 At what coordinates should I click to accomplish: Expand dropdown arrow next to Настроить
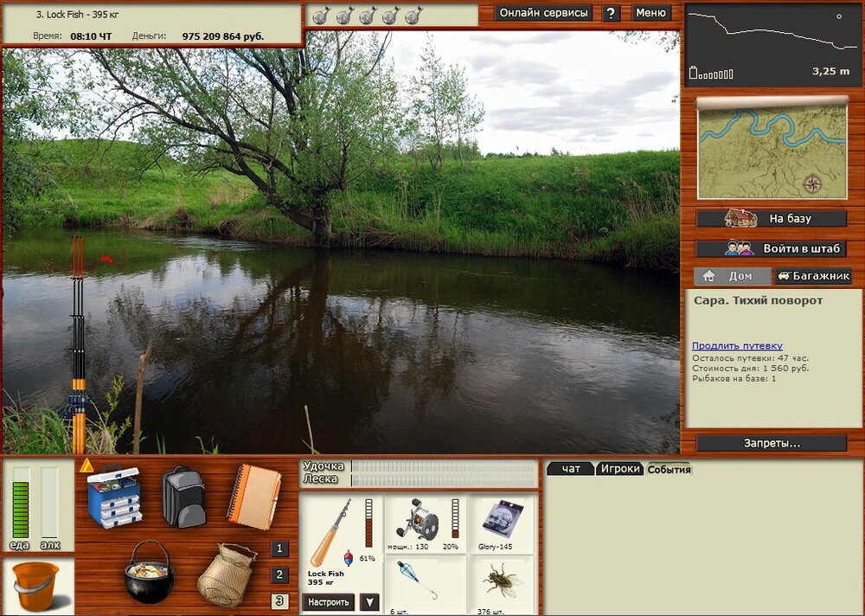point(369,602)
